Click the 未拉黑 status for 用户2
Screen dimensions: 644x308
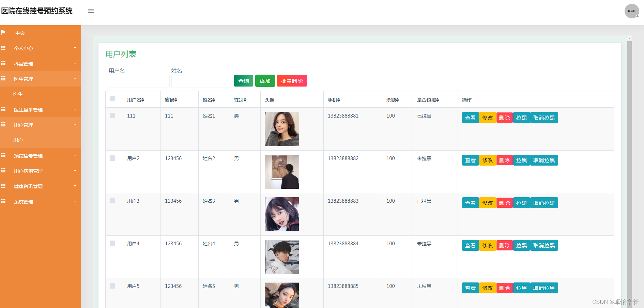(x=424, y=158)
